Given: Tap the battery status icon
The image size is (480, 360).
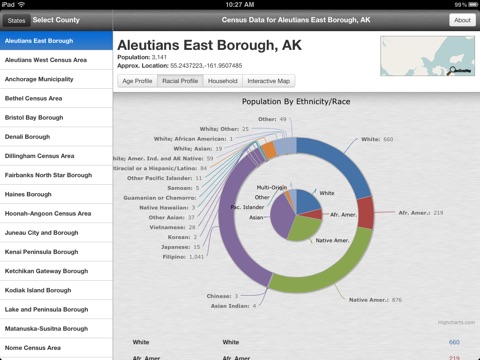Looking at the screenshot, I should coord(473,4).
